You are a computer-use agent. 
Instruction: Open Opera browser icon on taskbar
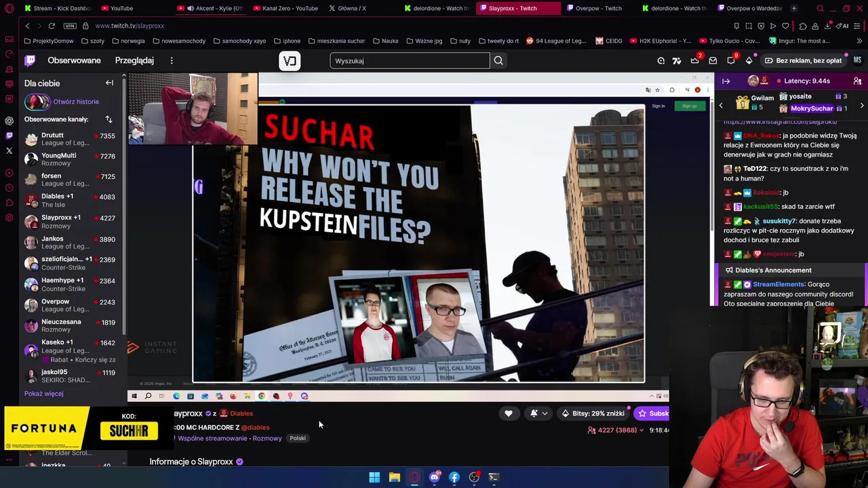(x=414, y=477)
